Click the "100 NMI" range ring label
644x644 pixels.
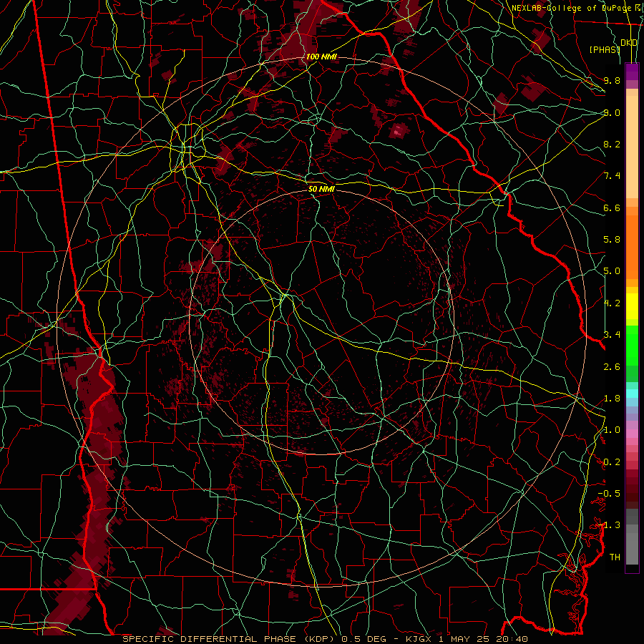pos(321,57)
